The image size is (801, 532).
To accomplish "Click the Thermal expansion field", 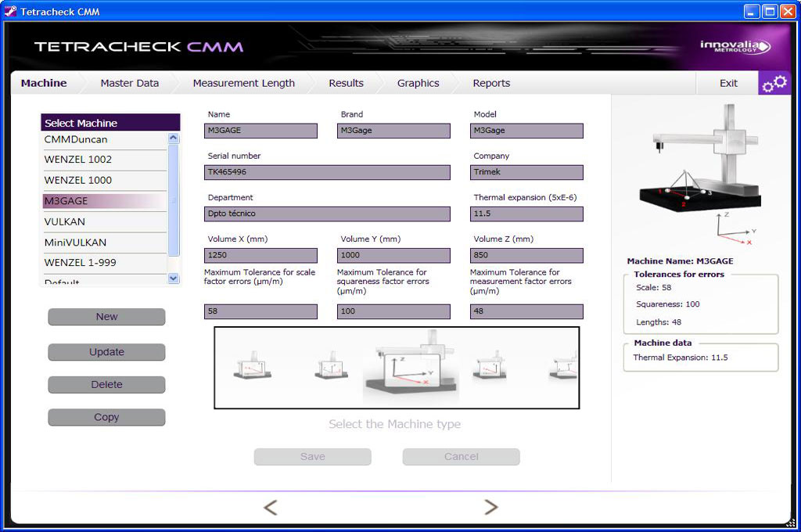I will click(x=526, y=214).
